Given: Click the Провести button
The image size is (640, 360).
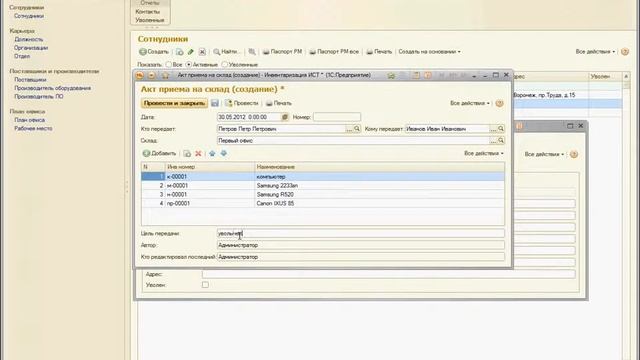Looking at the screenshot, I should coord(241,103).
